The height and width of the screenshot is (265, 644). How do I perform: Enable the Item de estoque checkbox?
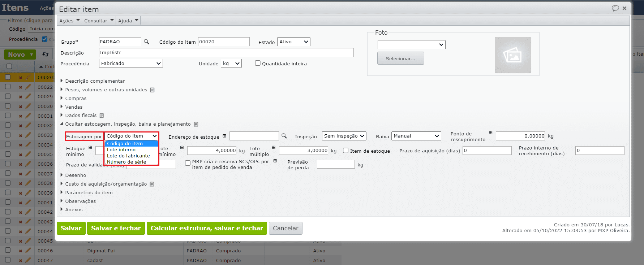(x=345, y=151)
